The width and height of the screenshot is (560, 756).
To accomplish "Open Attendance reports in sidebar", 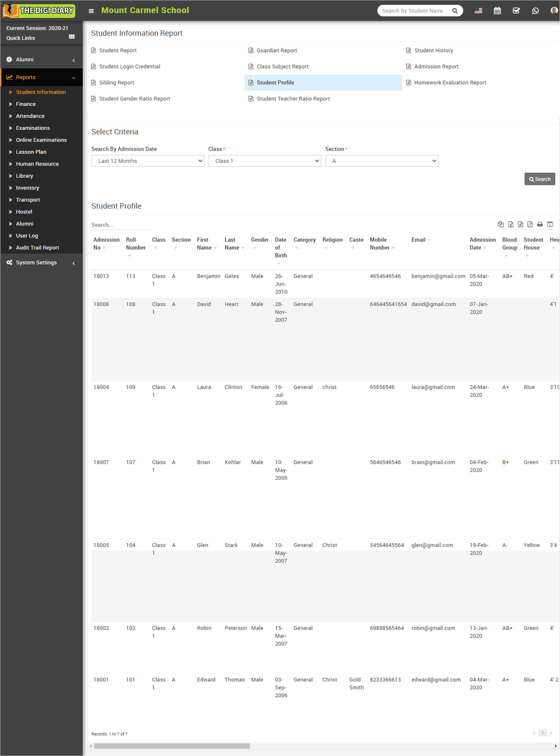I will coord(30,116).
